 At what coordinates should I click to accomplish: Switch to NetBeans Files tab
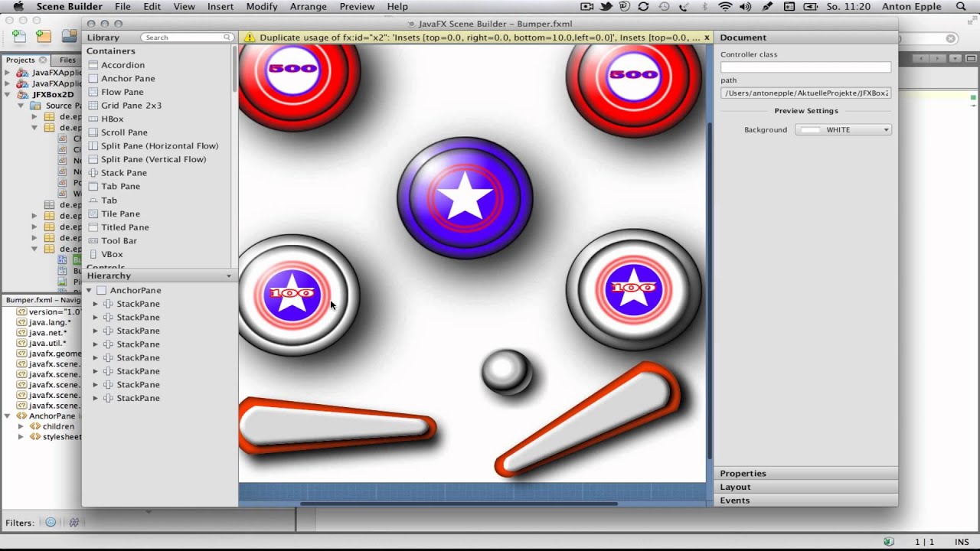(67, 60)
